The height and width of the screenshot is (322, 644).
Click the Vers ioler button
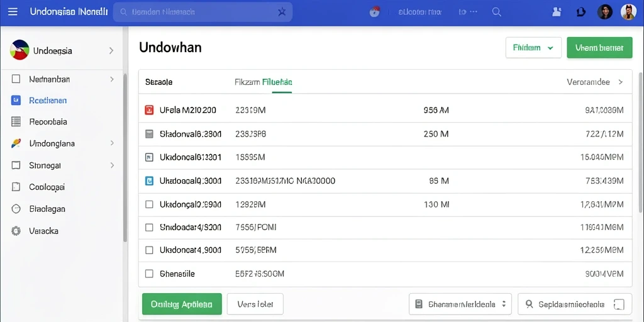click(x=255, y=304)
